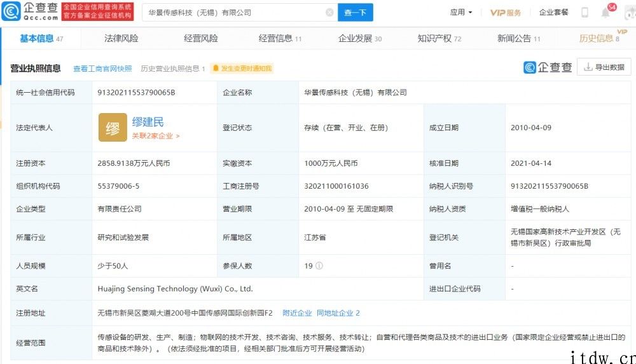Expand the 应用 dropdown menu
The width and height of the screenshot is (636, 364).
tap(461, 13)
